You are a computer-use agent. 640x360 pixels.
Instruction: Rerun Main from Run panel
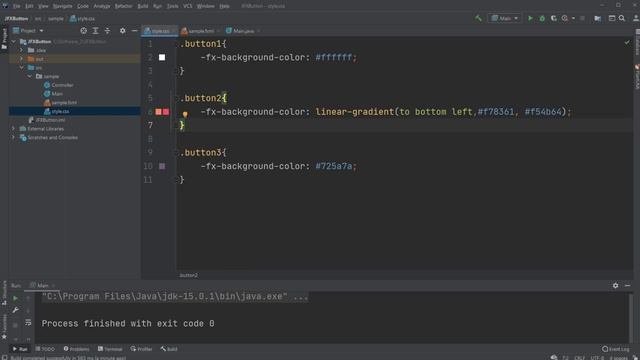point(15,298)
